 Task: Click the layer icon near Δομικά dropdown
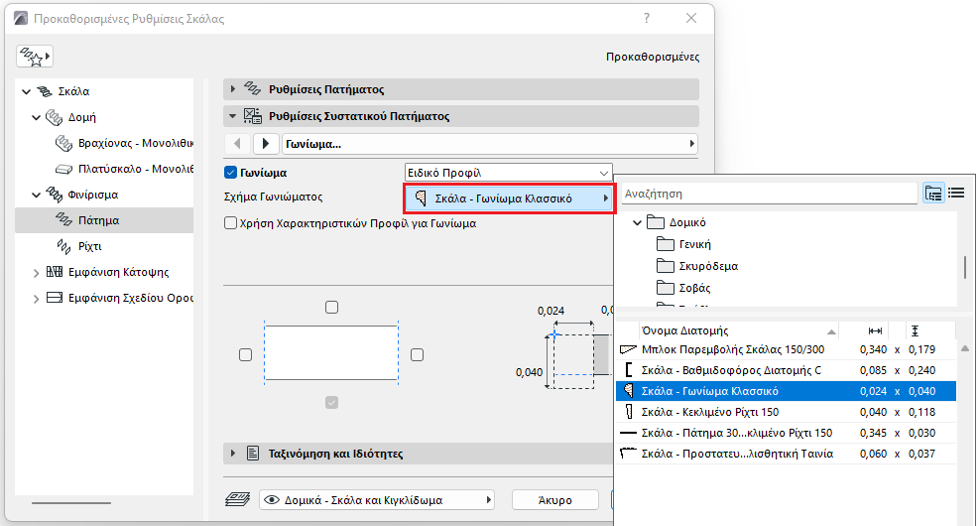click(237, 500)
